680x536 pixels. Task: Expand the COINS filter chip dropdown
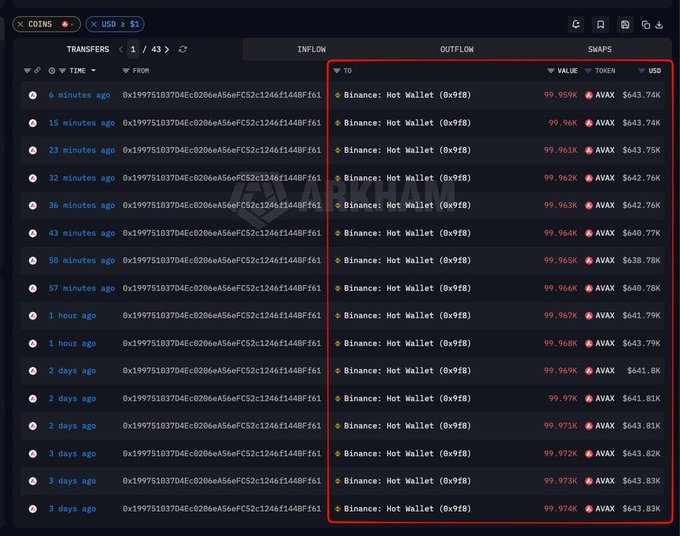(x=72, y=24)
